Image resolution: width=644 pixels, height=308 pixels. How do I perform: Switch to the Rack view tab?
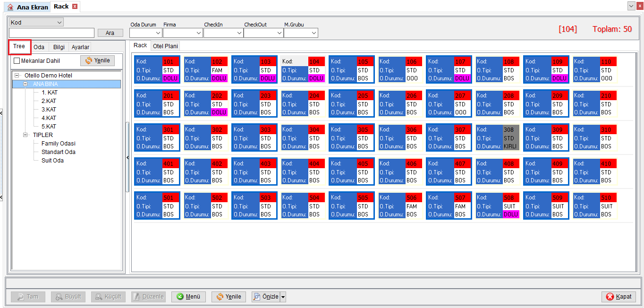click(140, 45)
